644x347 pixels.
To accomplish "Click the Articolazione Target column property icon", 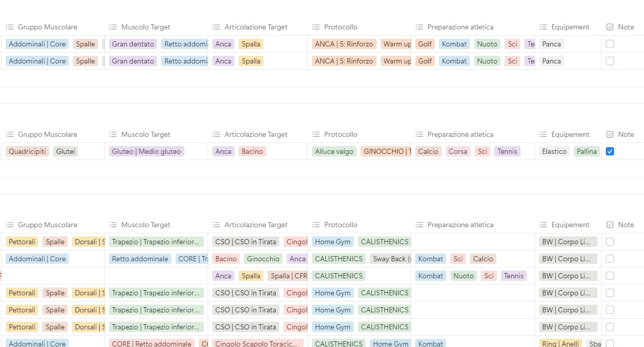I will pyautogui.click(x=216, y=27).
